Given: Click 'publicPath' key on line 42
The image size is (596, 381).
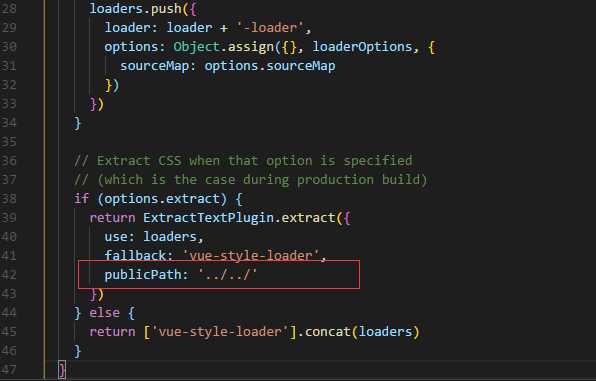Looking at the screenshot, I should (143, 274).
